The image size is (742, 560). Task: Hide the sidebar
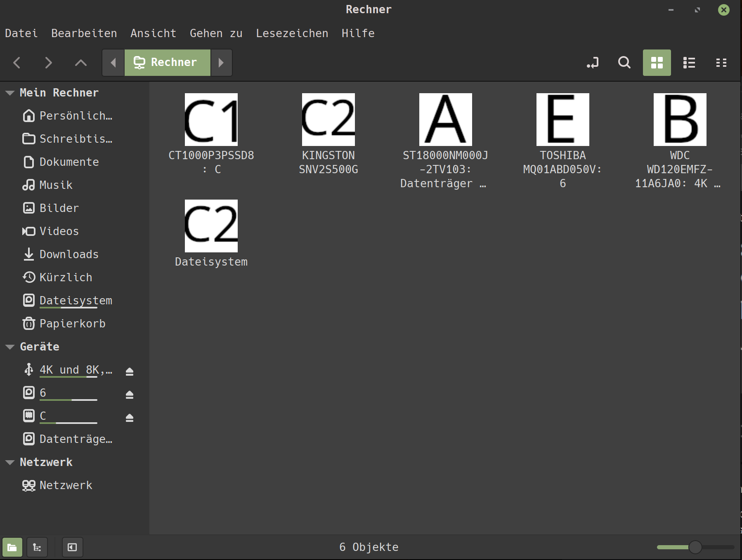[x=72, y=547]
